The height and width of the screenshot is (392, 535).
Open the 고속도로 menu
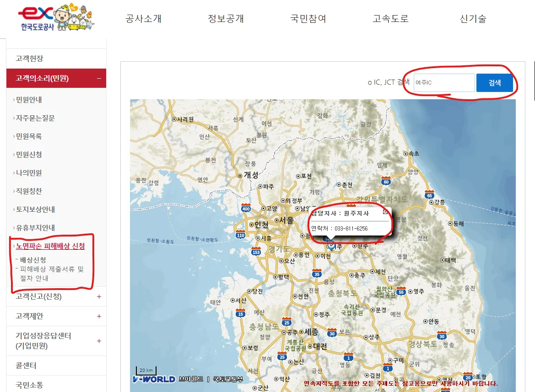(389, 19)
